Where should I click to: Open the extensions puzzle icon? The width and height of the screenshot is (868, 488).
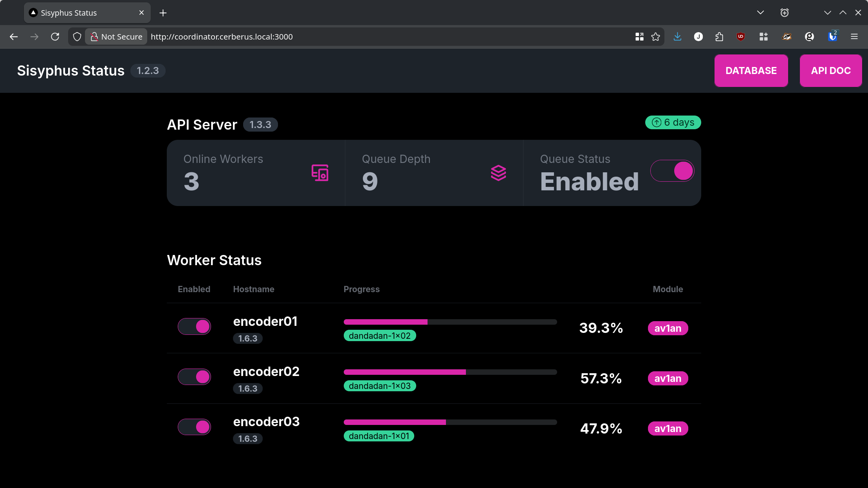719,37
